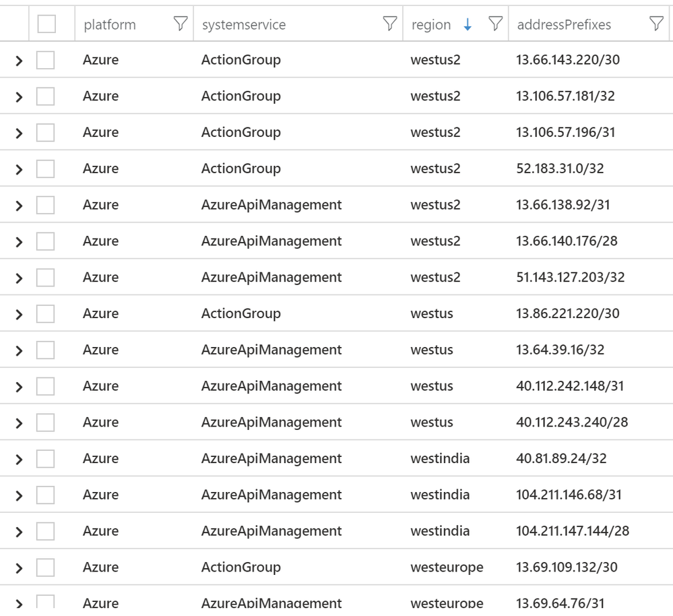Click the address cell 40.112.243.240/28
The image size is (673, 616).
(572, 423)
